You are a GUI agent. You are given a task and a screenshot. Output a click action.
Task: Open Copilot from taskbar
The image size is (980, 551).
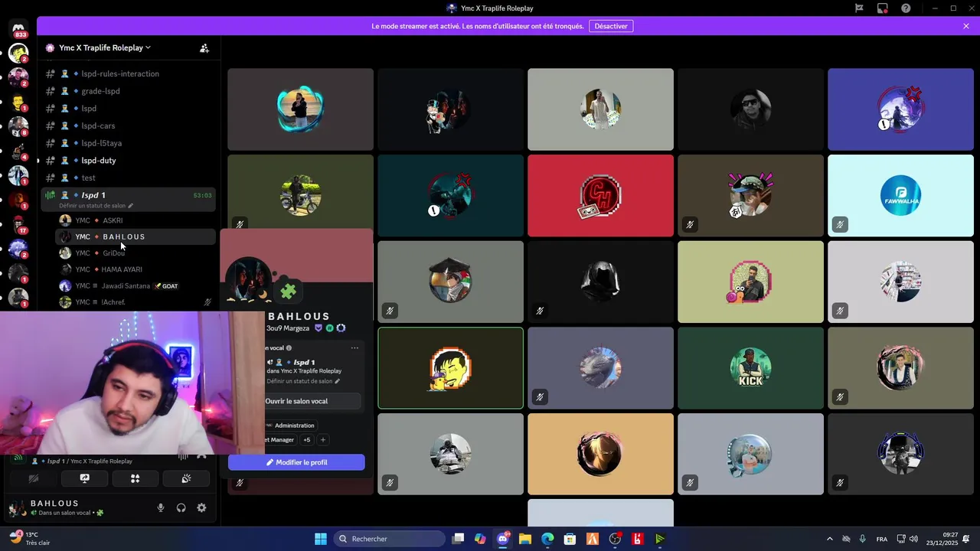click(x=480, y=539)
